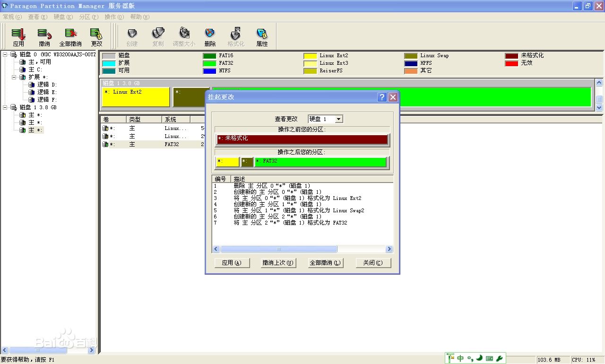605x364 pixels.
Task: Open the 操作 menu
Action: pos(114,17)
